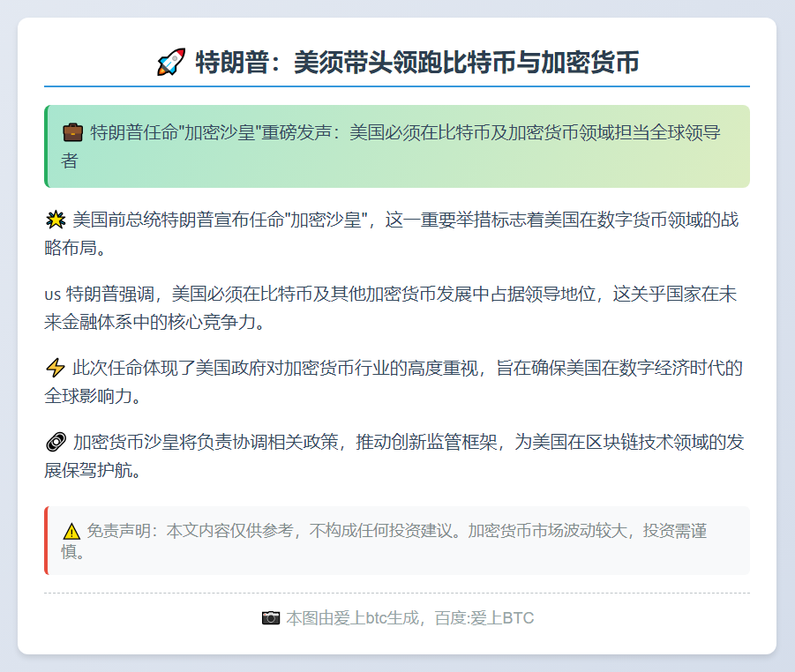Expand the footer credit area
This screenshot has width=795, height=672.
pos(397,617)
